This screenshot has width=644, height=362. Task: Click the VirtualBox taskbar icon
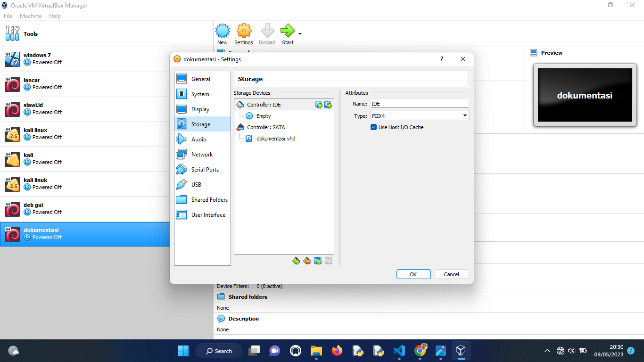point(461,351)
